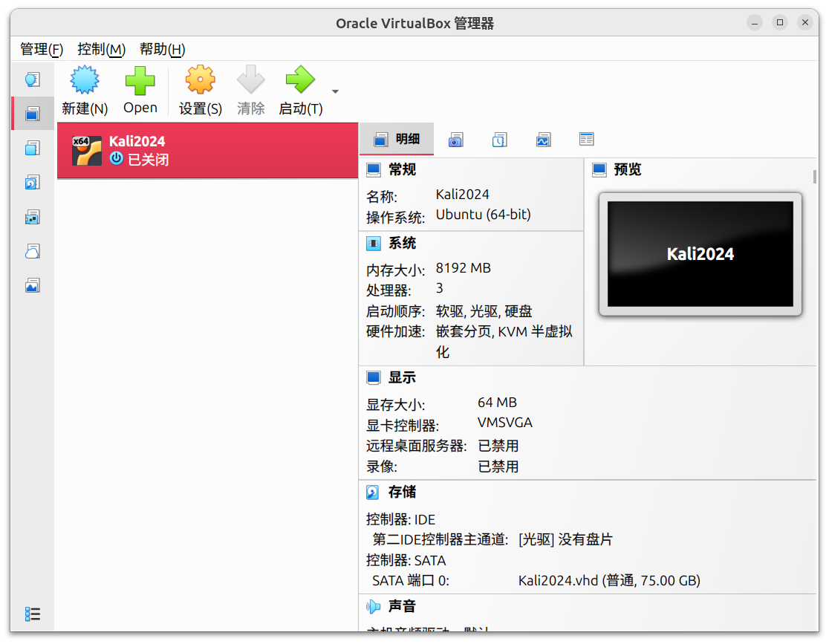Click the 存储 disk section icon
The image size is (829, 644).
[x=373, y=492]
